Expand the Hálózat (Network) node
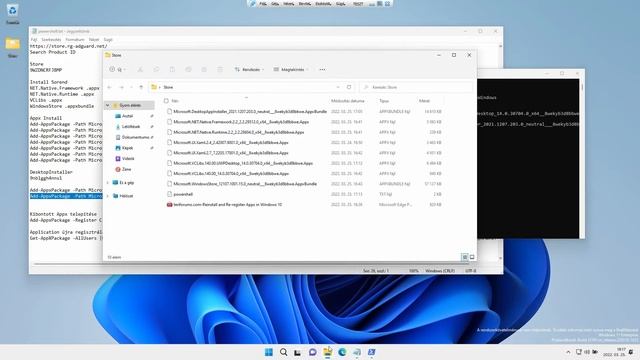Screen dimensions: 640x360 (x=108, y=196)
